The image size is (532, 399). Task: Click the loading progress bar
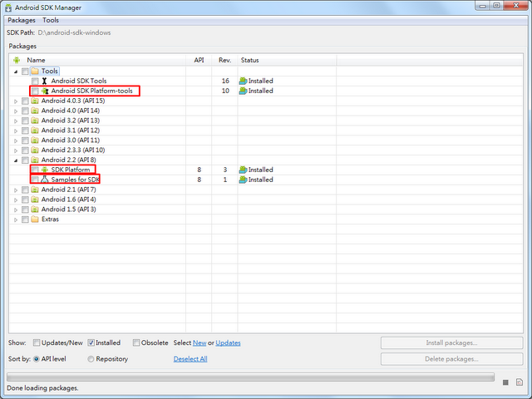250,377
